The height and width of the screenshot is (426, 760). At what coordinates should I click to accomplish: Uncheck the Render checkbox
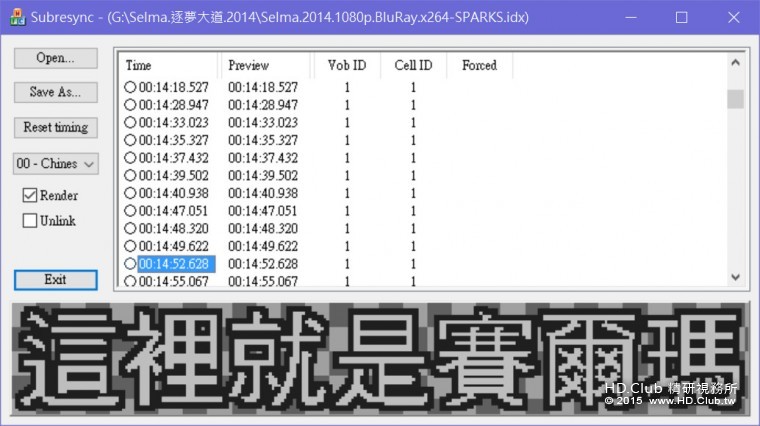(30, 195)
